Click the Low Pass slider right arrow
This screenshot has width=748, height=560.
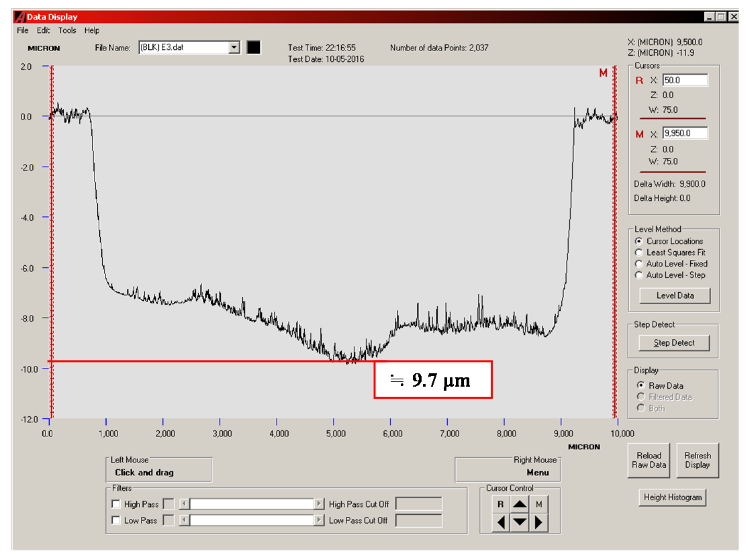(x=318, y=520)
